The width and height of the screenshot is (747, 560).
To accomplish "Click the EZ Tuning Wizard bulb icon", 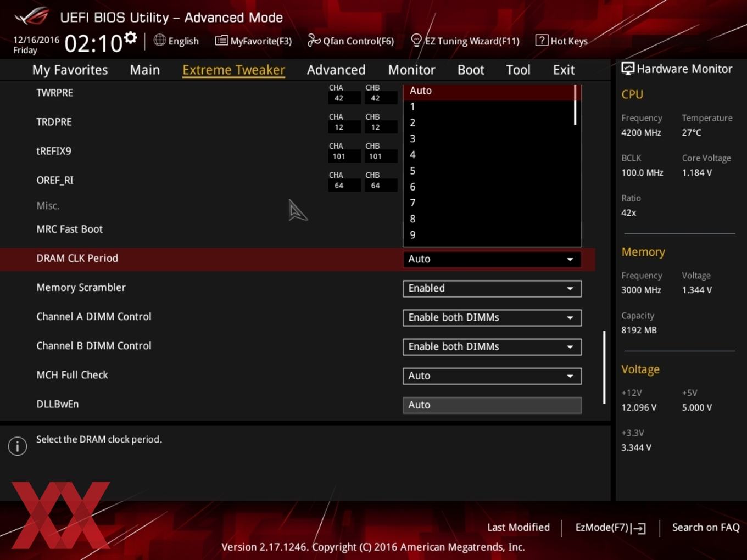I will (416, 40).
